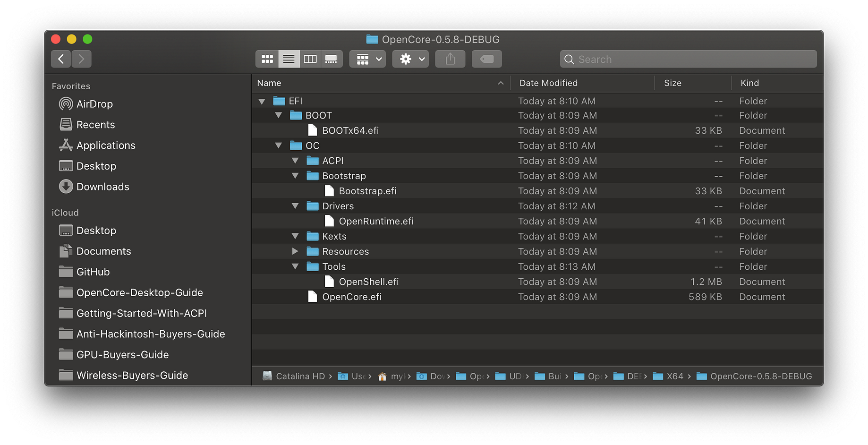Collapse the Tools folder disclosure triangle
Image resolution: width=868 pixels, height=445 pixels.
click(295, 266)
